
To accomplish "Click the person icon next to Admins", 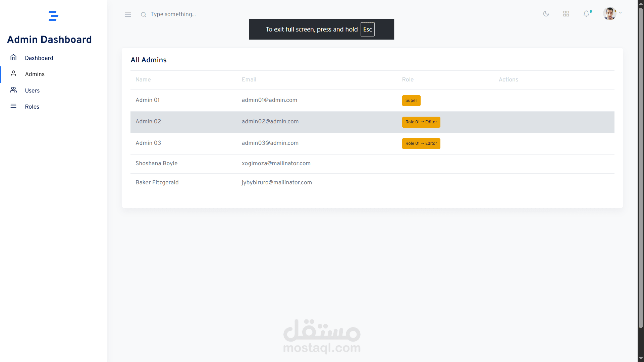I will click(x=13, y=73).
